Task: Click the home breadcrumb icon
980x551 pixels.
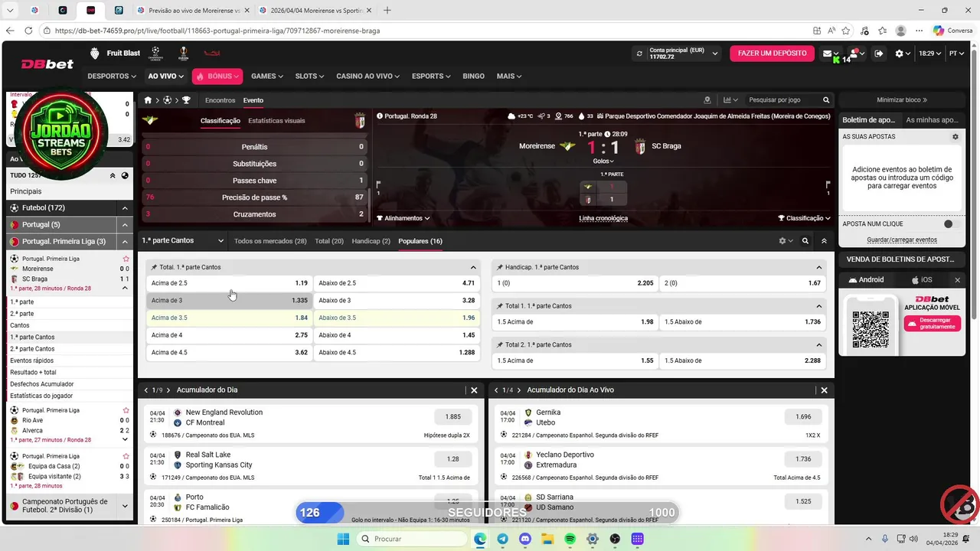Action: coord(148,100)
